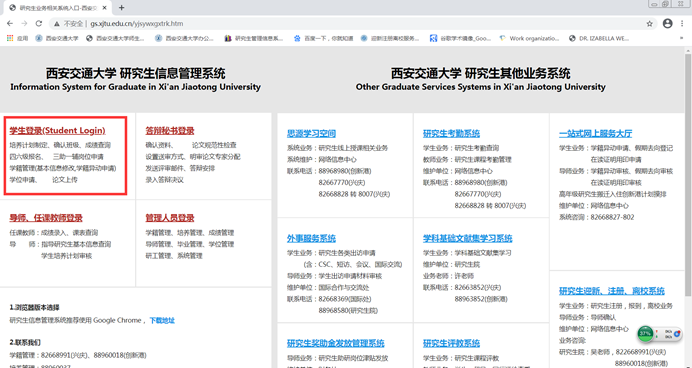Open new tab with plus icon
This screenshot has width=692, height=368.
[x=121, y=8]
